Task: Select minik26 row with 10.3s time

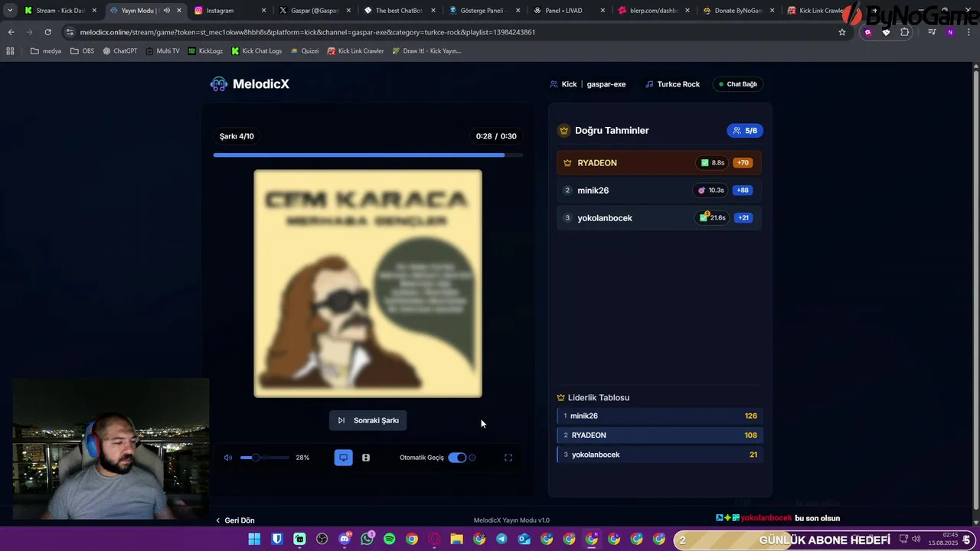Action: coord(659,191)
